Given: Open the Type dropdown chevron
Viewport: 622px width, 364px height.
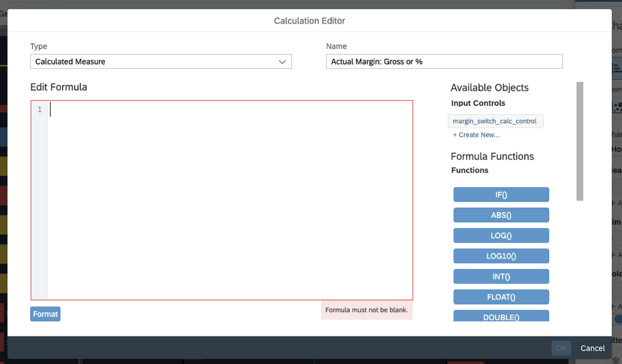Looking at the screenshot, I should point(282,62).
